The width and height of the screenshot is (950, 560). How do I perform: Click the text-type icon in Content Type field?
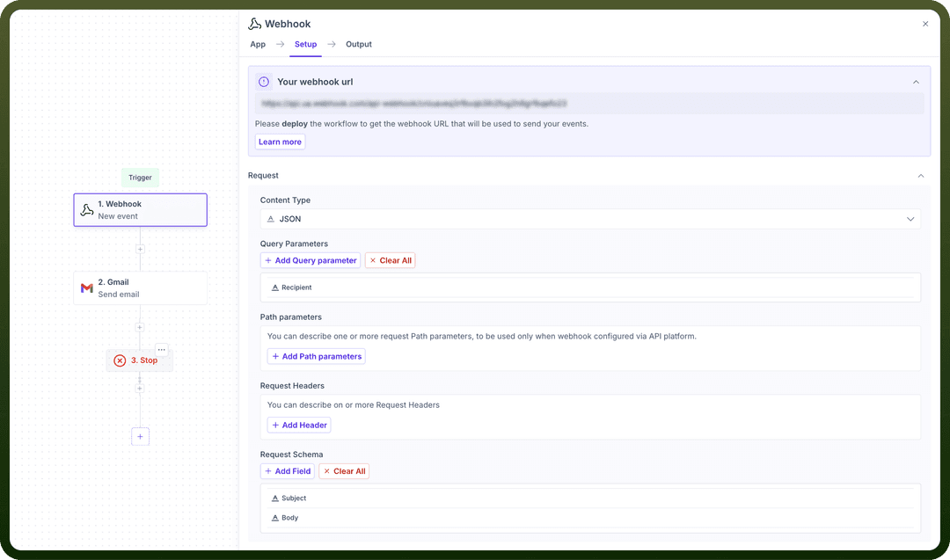click(x=271, y=219)
